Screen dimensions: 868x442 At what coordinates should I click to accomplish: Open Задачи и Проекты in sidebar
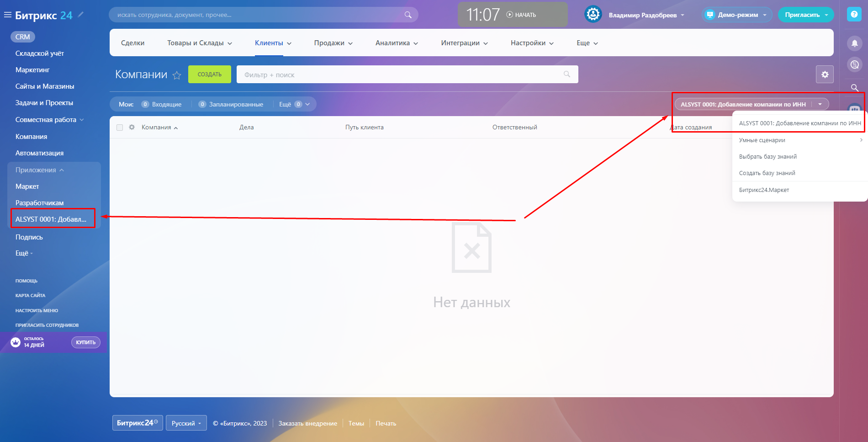44,103
